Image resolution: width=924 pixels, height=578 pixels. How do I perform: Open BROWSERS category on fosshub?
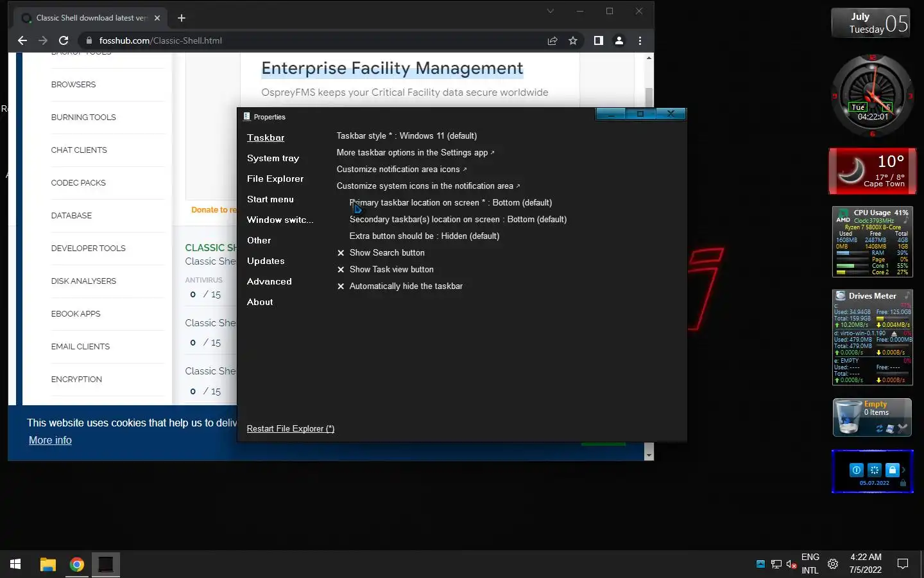point(73,85)
